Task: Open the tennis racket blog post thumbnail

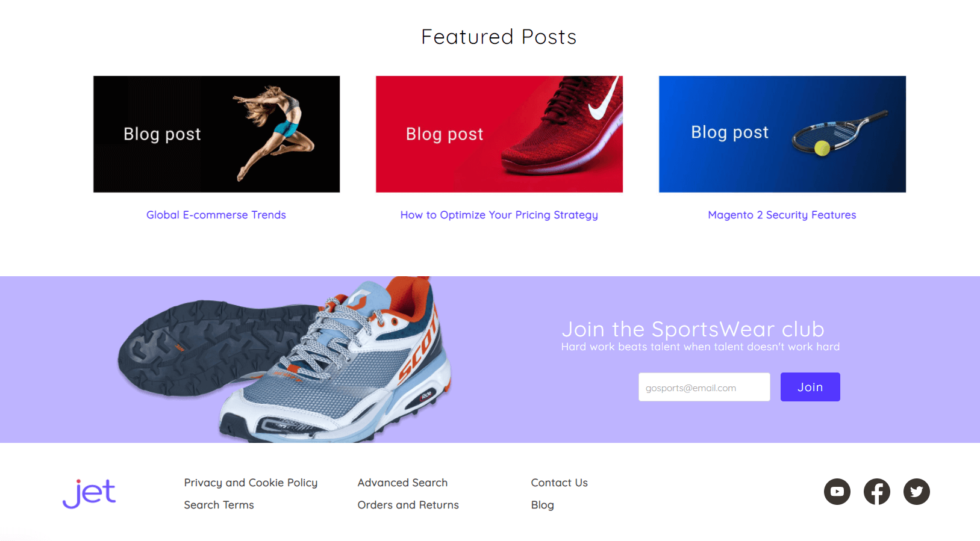Action: click(x=782, y=134)
